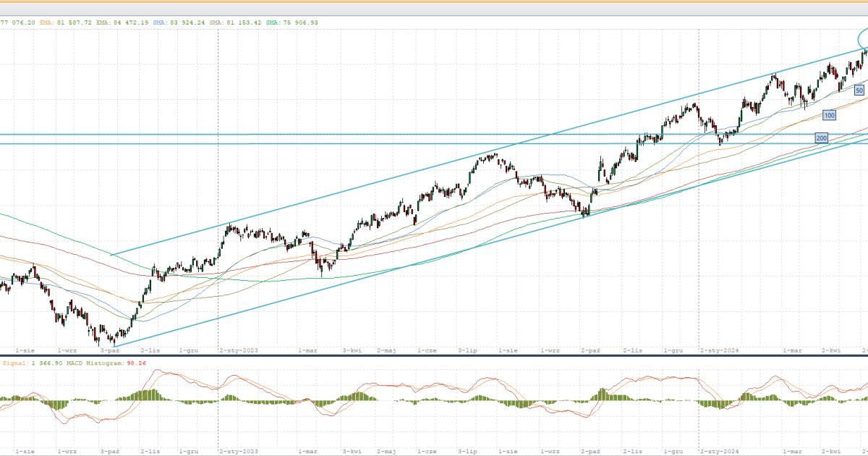Click the 2-sty-2024 date on main axis
The height and width of the screenshot is (456, 868).
point(720,350)
